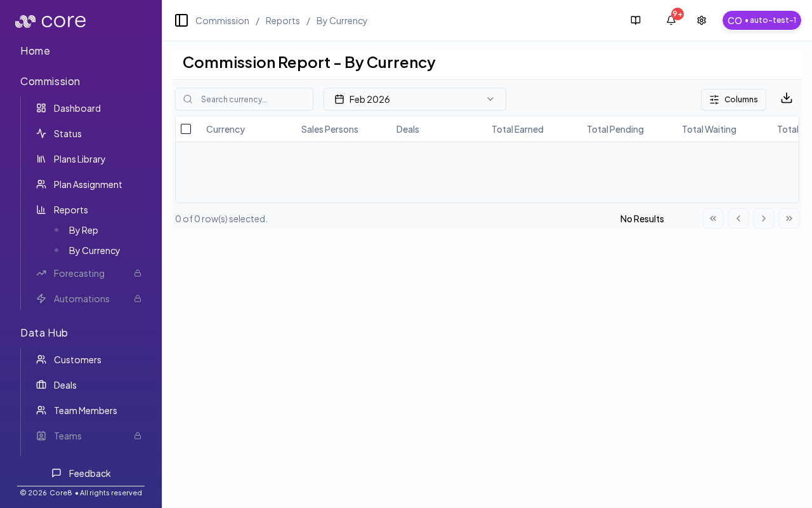812x508 pixels.
Task: Navigate to Reports via breadcrumb
Action: pyautogui.click(x=282, y=20)
